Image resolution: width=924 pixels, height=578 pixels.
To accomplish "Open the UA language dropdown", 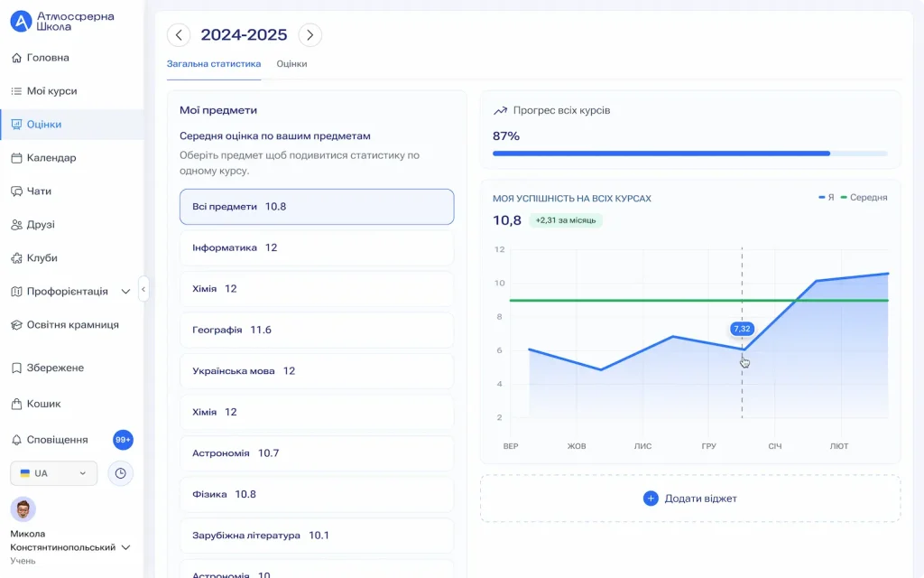I will [53, 472].
